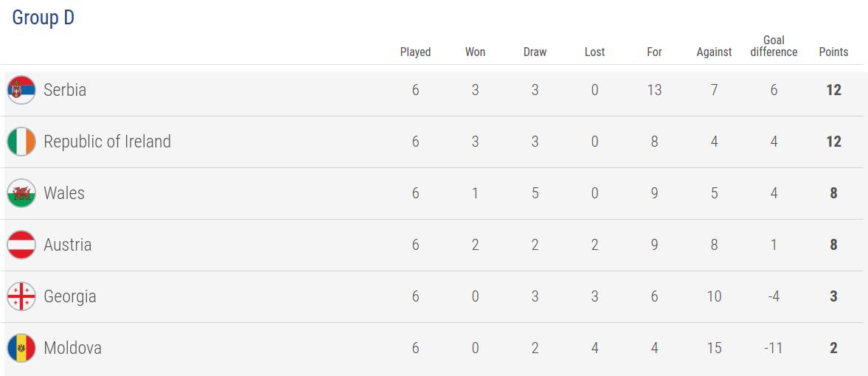This screenshot has height=376, width=868.
Task: Open the Georgia team name link
Action: 70,296
